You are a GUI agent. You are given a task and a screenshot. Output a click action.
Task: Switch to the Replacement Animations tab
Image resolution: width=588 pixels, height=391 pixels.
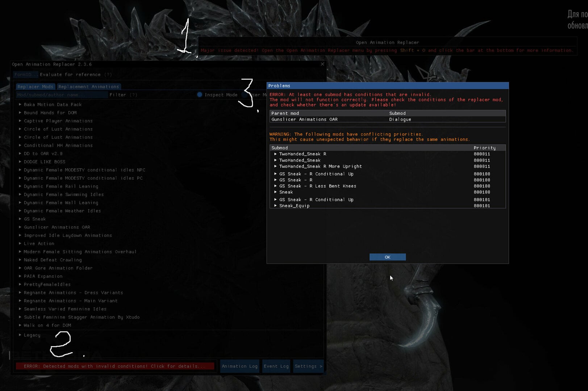[89, 87]
